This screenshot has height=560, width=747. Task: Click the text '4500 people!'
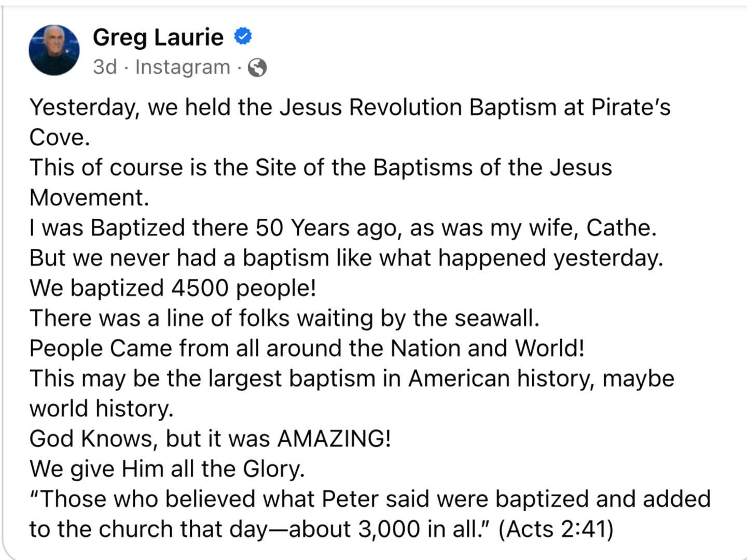[x=244, y=288]
